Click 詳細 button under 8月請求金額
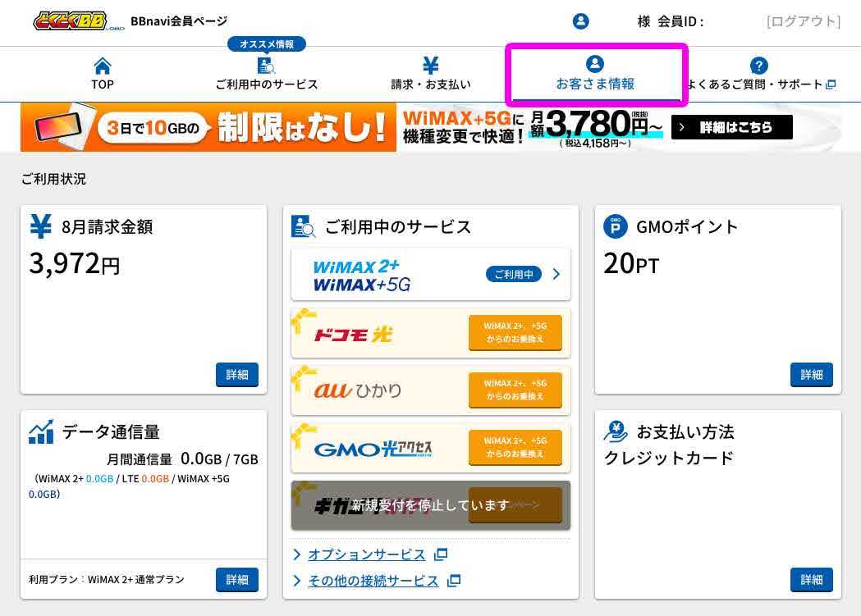Screen dimensions: 861x616 pyautogui.click(x=237, y=375)
